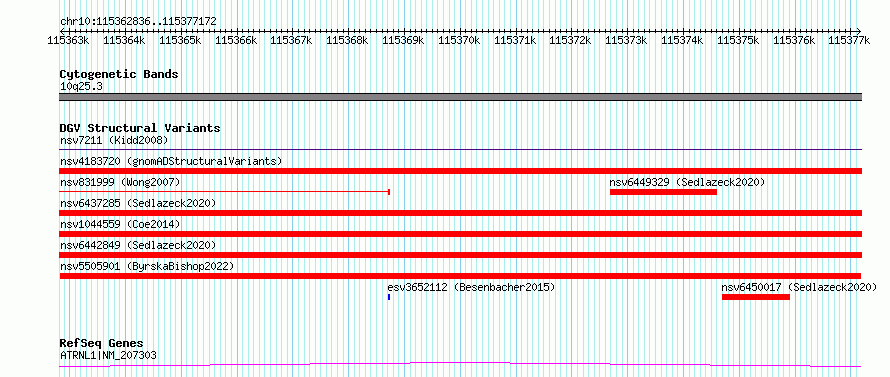Click the 115366k ruler tick label
This screenshot has width=890, height=377.
[236, 40]
